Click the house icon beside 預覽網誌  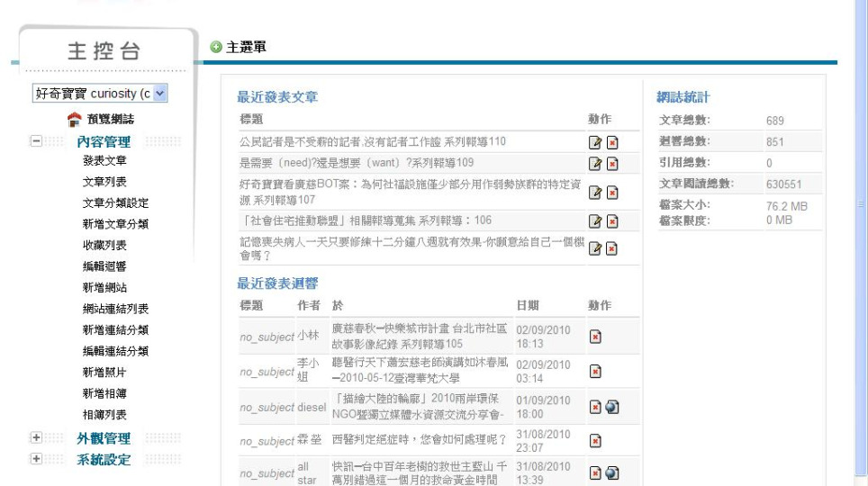(x=76, y=120)
